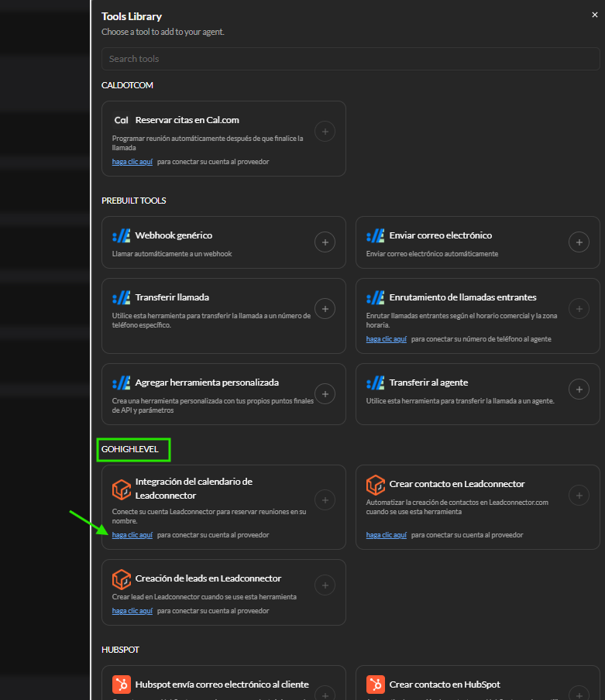Click 'haga clic aquí' in Creación de leads card
605x700 pixels.
[x=132, y=611]
